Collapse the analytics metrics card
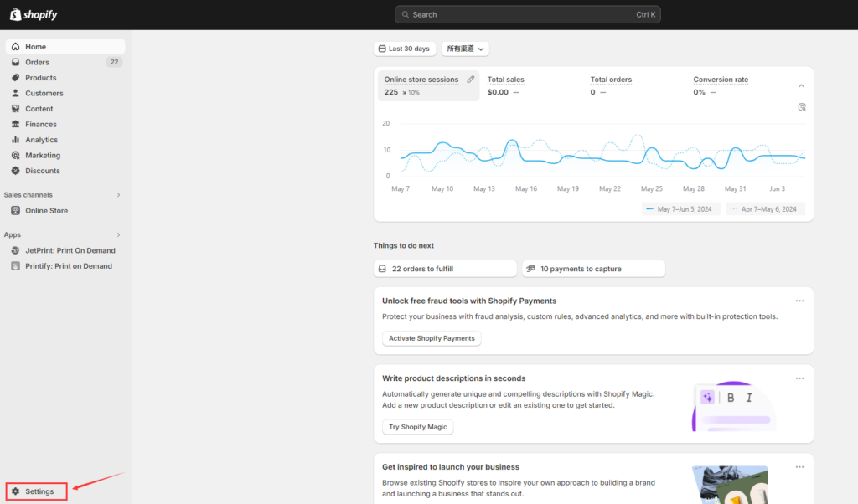This screenshot has height=504, width=858. (x=801, y=86)
